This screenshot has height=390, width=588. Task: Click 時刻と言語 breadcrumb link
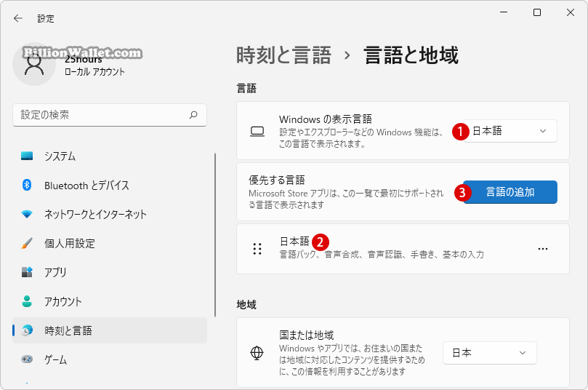tap(284, 55)
